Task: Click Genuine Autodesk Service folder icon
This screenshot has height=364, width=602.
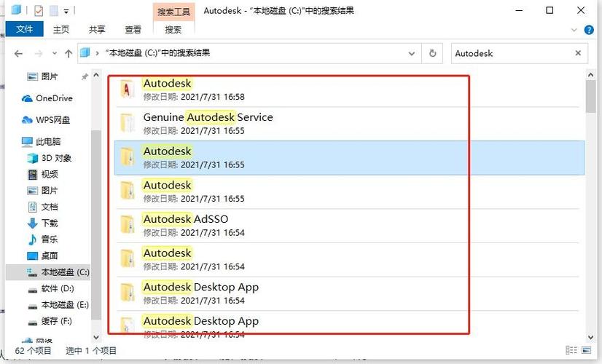Action: point(127,124)
